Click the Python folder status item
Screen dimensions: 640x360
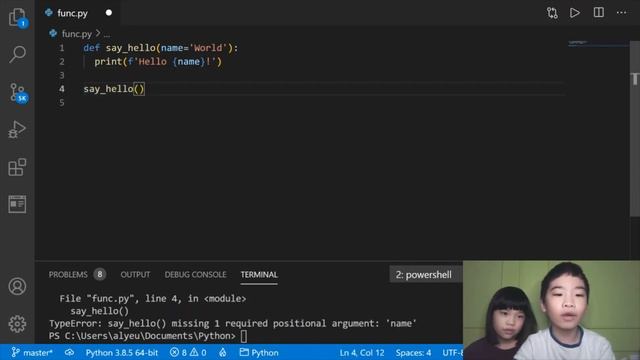pyautogui.click(x=259, y=353)
